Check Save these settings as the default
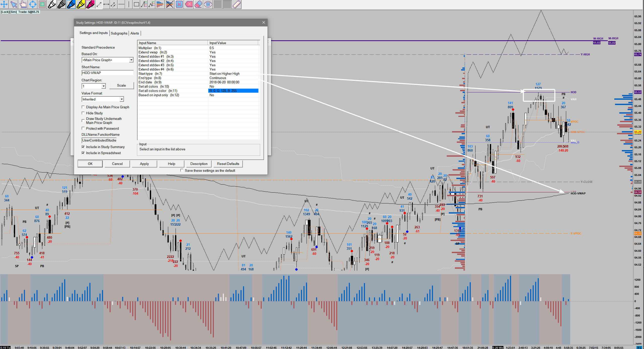The width and height of the screenshot is (644, 349). pos(182,170)
